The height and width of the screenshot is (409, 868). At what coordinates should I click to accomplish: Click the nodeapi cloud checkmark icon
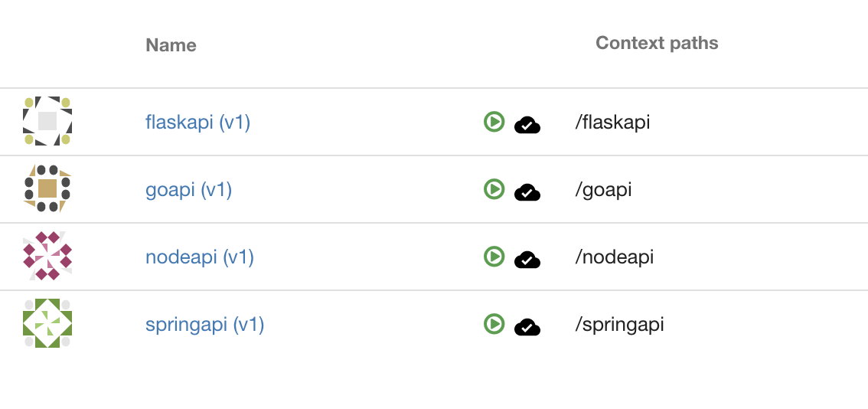[527, 260]
